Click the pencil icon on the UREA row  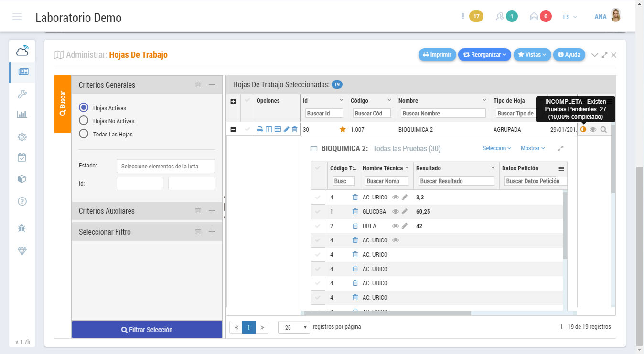coord(405,226)
